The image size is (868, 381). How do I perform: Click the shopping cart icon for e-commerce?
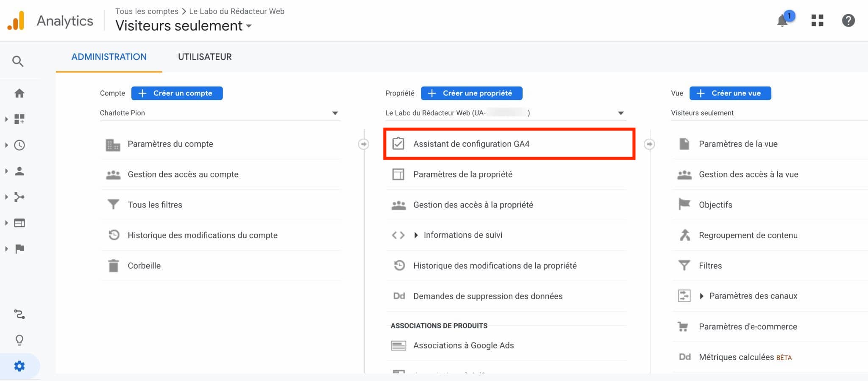(x=683, y=326)
